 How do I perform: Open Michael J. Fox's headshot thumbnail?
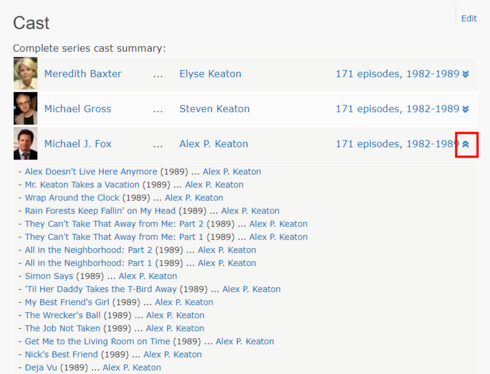(25, 144)
